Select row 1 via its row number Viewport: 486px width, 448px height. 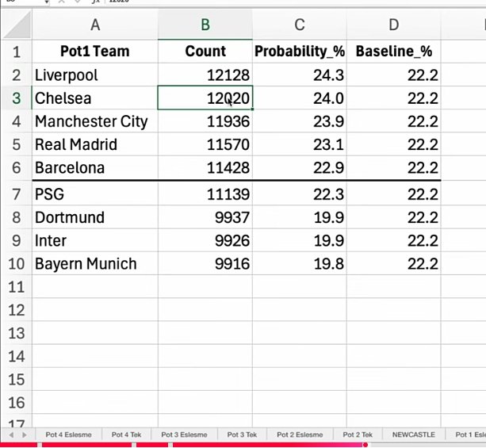point(17,52)
